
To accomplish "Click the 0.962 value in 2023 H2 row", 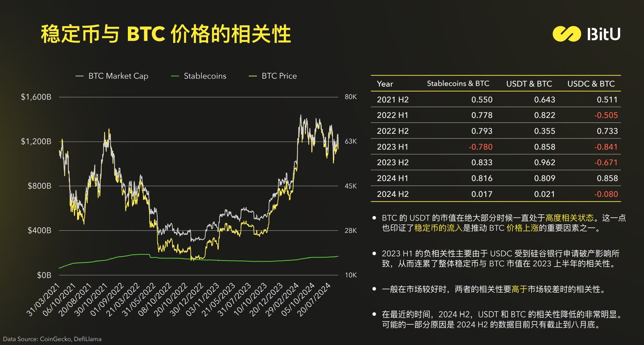I will (x=544, y=162).
